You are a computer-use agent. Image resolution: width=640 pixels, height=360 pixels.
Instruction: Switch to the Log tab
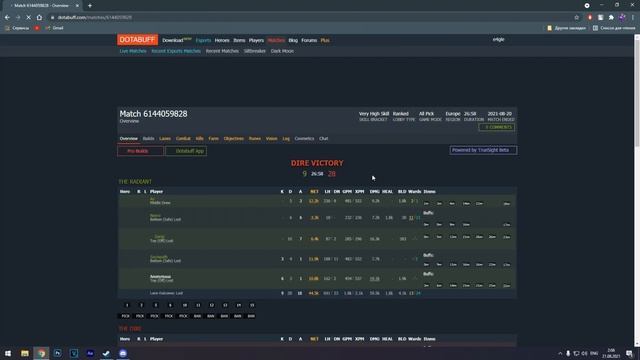(286, 139)
